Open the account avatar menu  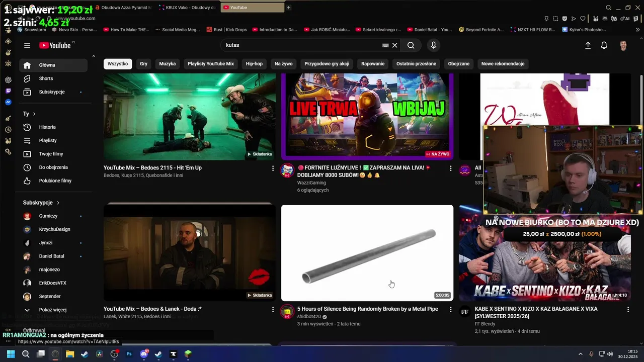623,45
